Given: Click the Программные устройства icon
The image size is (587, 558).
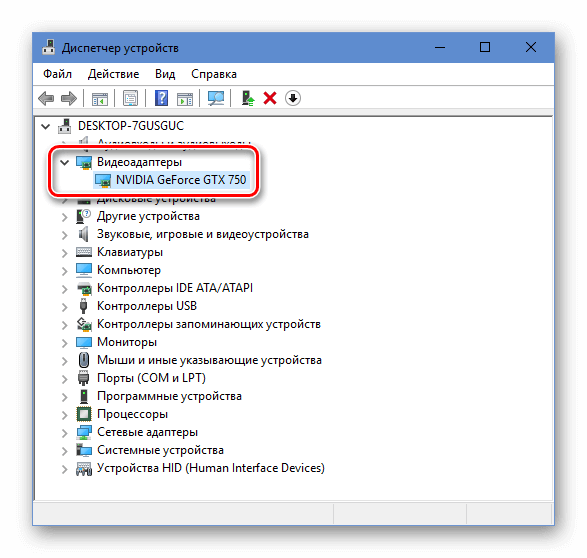Looking at the screenshot, I should [x=84, y=396].
